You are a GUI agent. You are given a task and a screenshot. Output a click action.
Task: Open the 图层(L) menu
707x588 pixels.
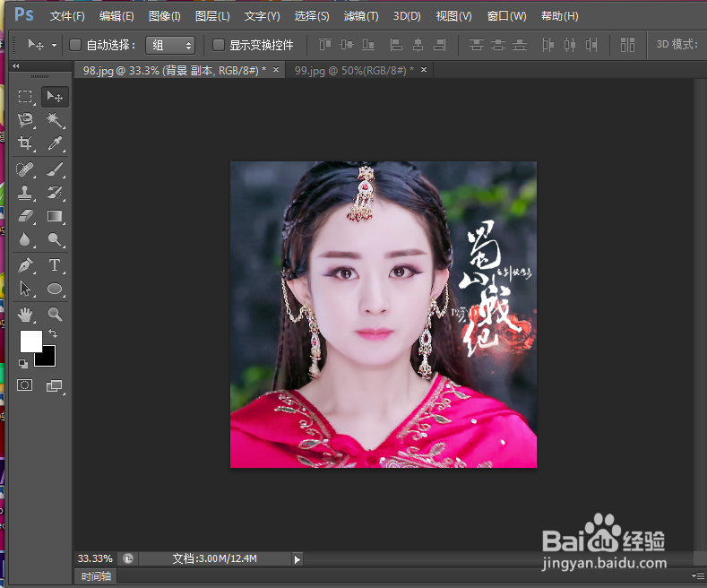pos(212,16)
